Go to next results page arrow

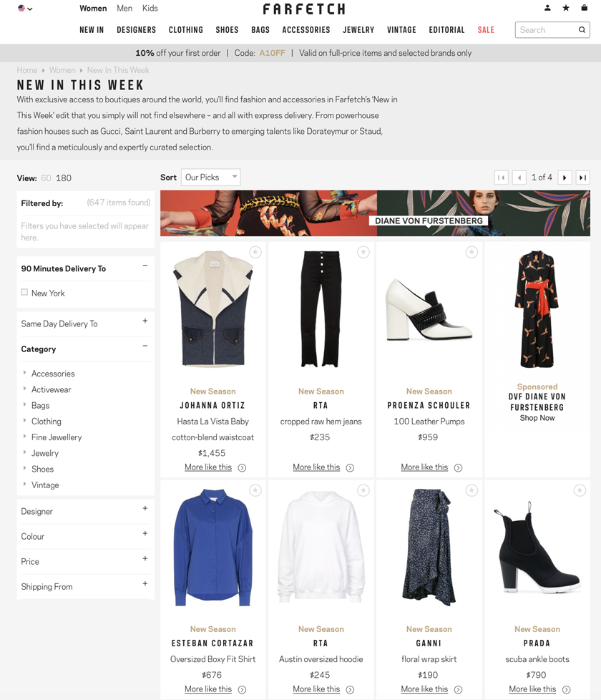(565, 178)
